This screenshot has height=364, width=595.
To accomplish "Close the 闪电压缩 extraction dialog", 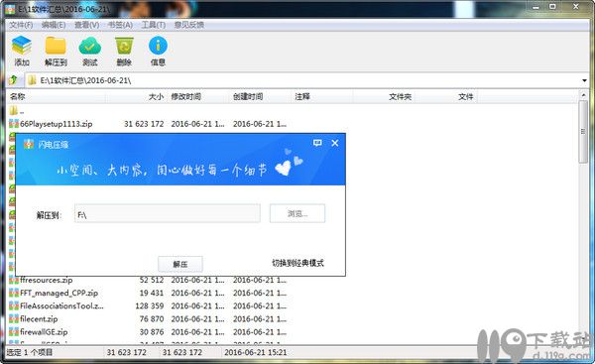I will coord(335,143).
